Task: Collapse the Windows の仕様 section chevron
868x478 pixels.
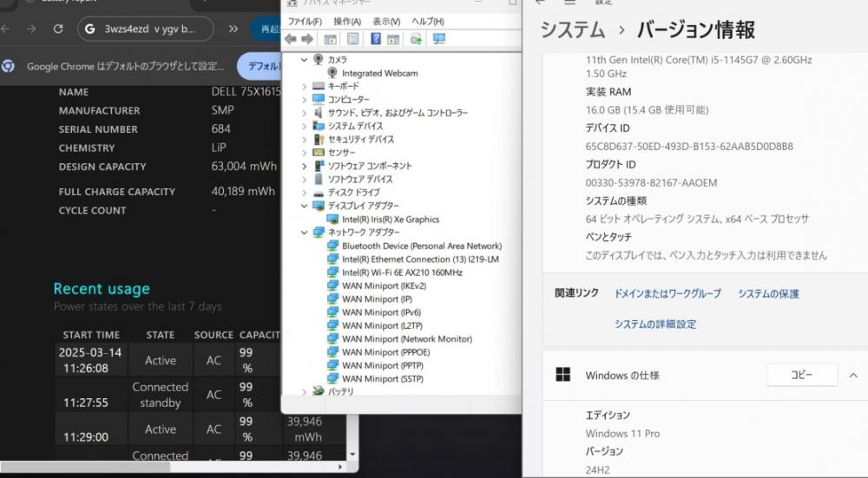Action: [853, 375]
